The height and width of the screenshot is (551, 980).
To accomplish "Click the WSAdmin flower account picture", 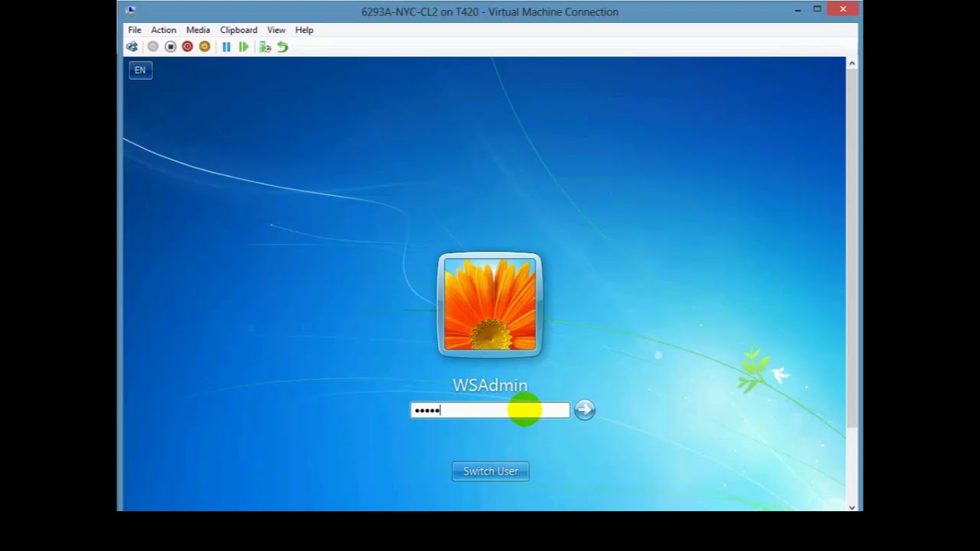I will (490, 305).
